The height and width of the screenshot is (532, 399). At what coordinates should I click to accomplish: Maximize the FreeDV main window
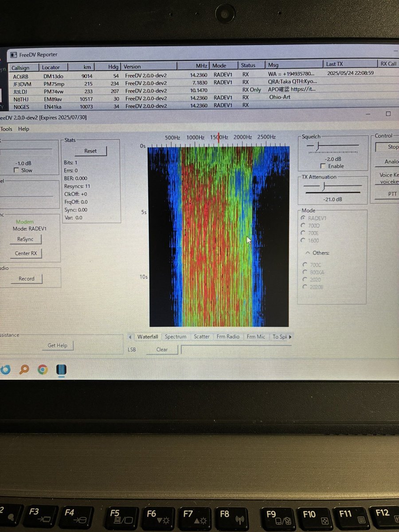388,114
